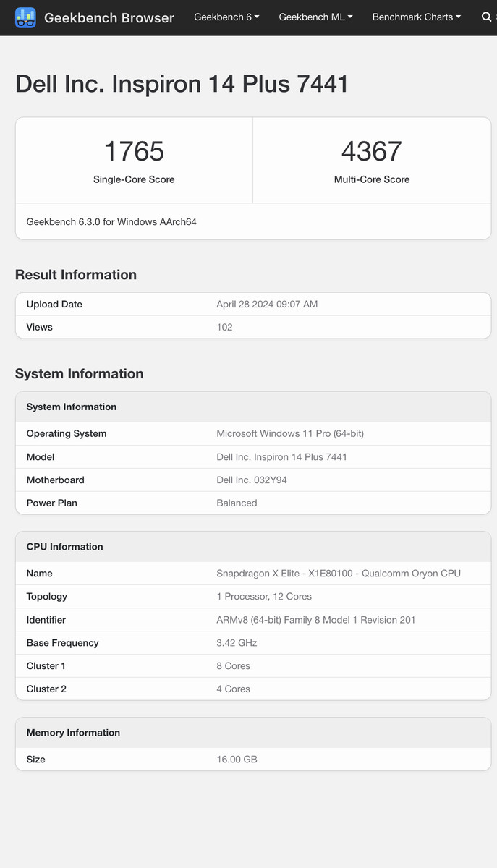Image resolution: width=497 pixels, height=868 pixels.
Task: Expand the Geekbench 6 dropdown menu
Action: [226, 17]
